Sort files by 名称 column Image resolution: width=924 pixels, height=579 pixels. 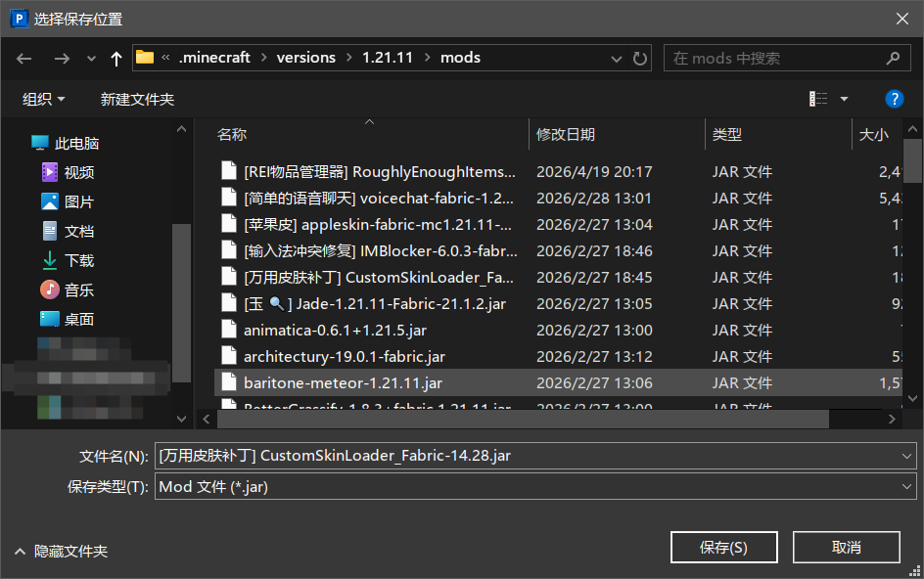click(x=232, y=135)
